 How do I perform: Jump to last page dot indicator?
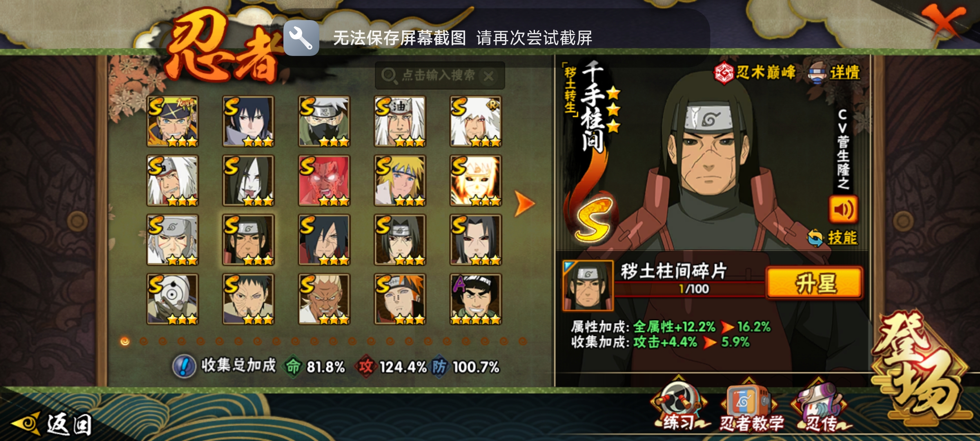tap(523, 341)
